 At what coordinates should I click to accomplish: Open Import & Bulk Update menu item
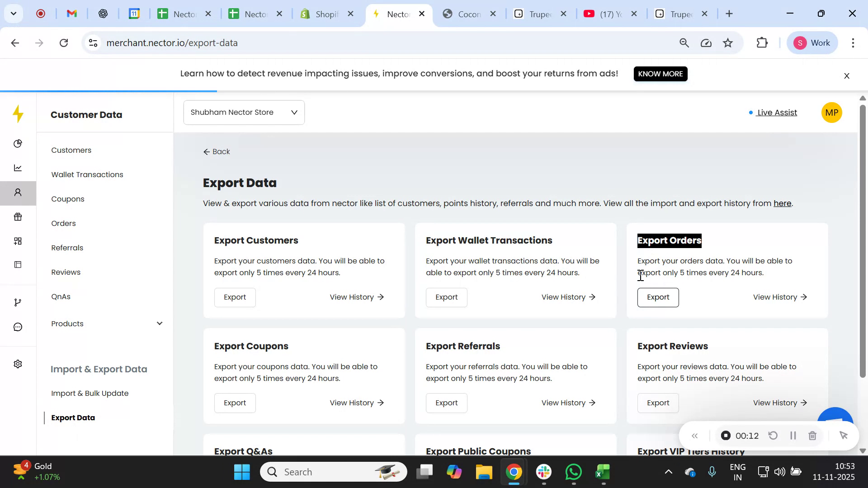pyautogui.click(x=90, y=393)
